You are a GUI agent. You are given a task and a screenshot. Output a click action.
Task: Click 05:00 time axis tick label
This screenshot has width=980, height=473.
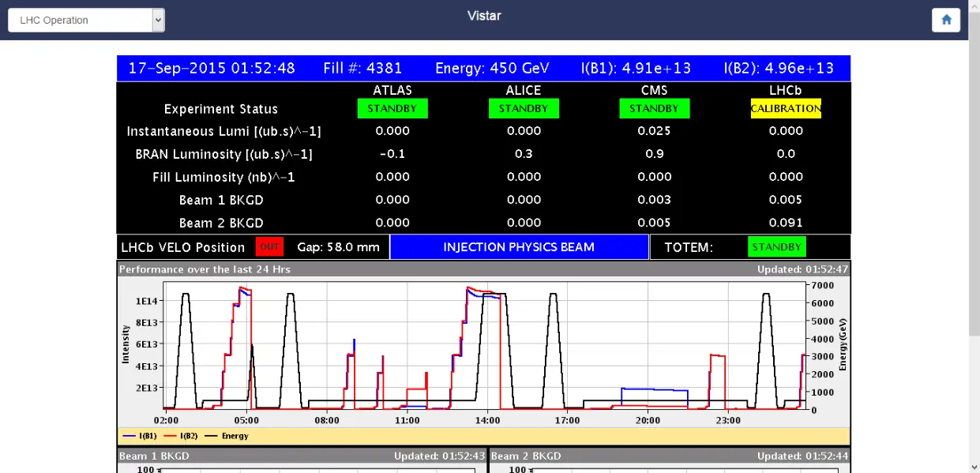pos(246,420)
